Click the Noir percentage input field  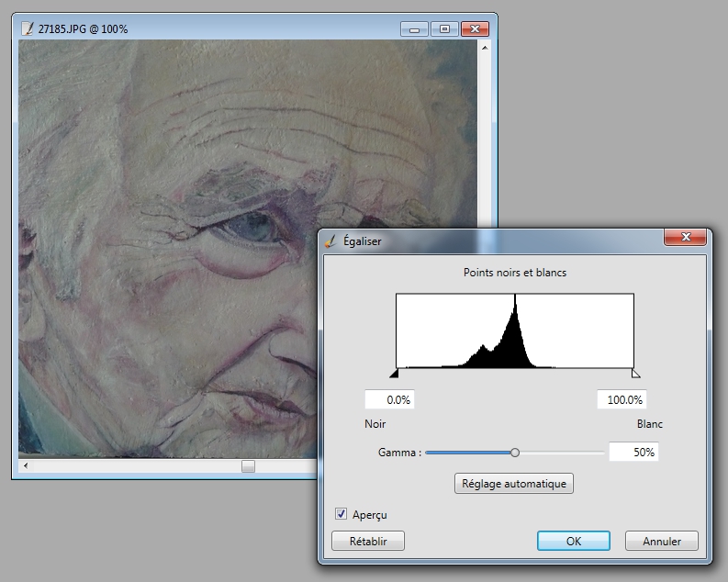coord(389,399)
